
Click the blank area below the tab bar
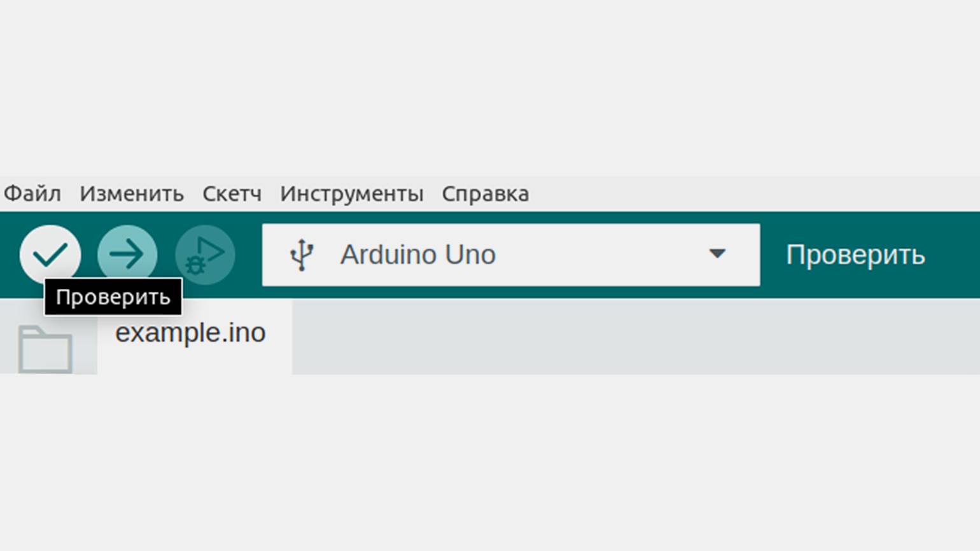coord(490,461)
